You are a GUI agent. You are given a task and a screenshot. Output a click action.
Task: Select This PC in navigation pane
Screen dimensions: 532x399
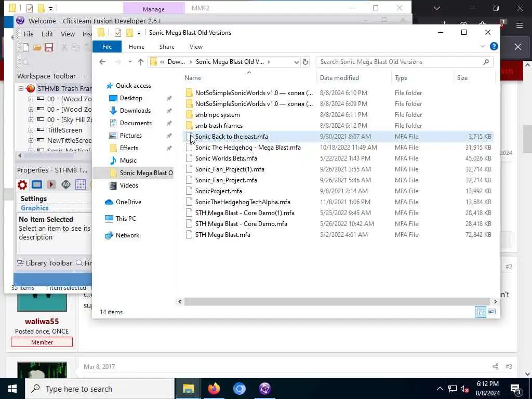coord(126,219)
